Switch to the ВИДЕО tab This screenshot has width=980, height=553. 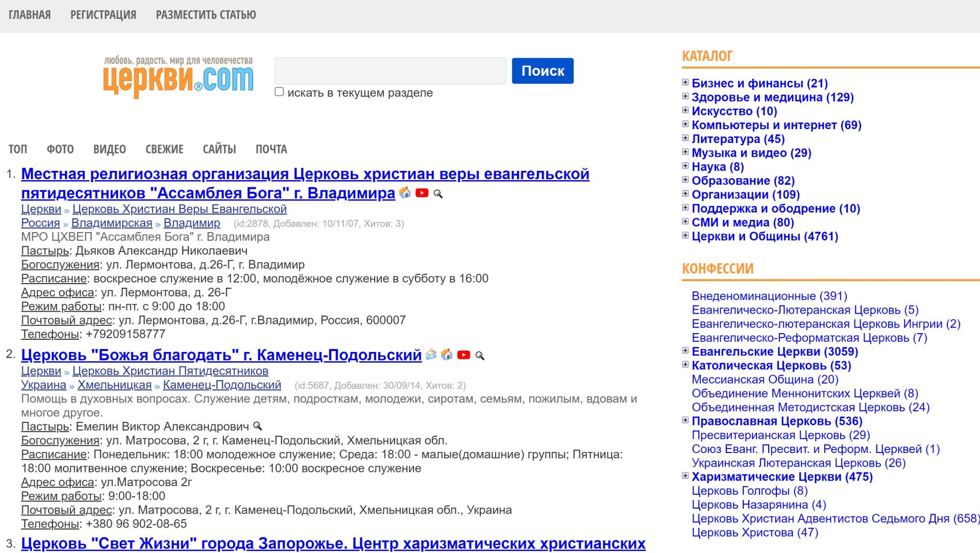click(109, 149)
